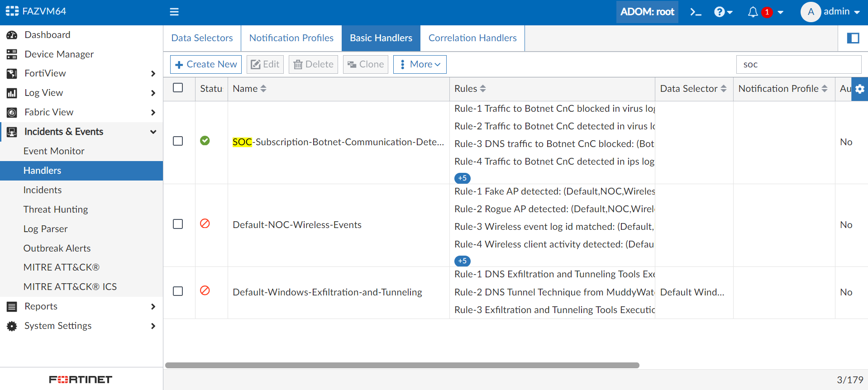
Task: Click the Create New button
Action: 206,64
